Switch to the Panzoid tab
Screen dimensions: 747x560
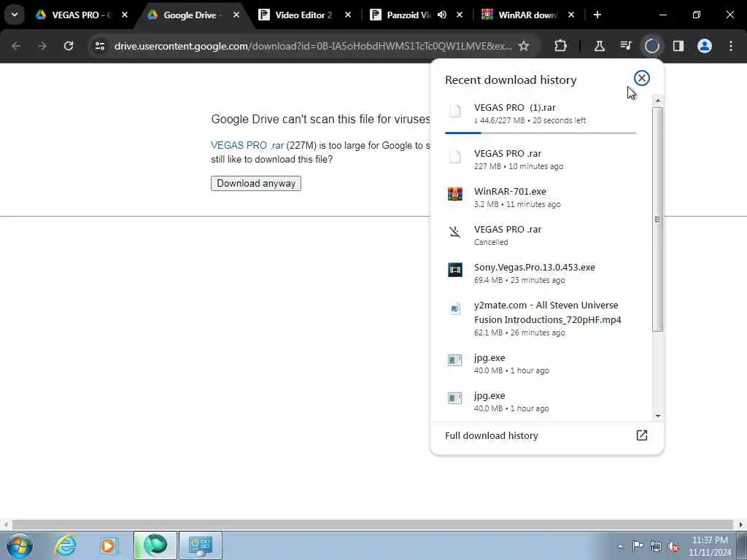pos(409,15)
